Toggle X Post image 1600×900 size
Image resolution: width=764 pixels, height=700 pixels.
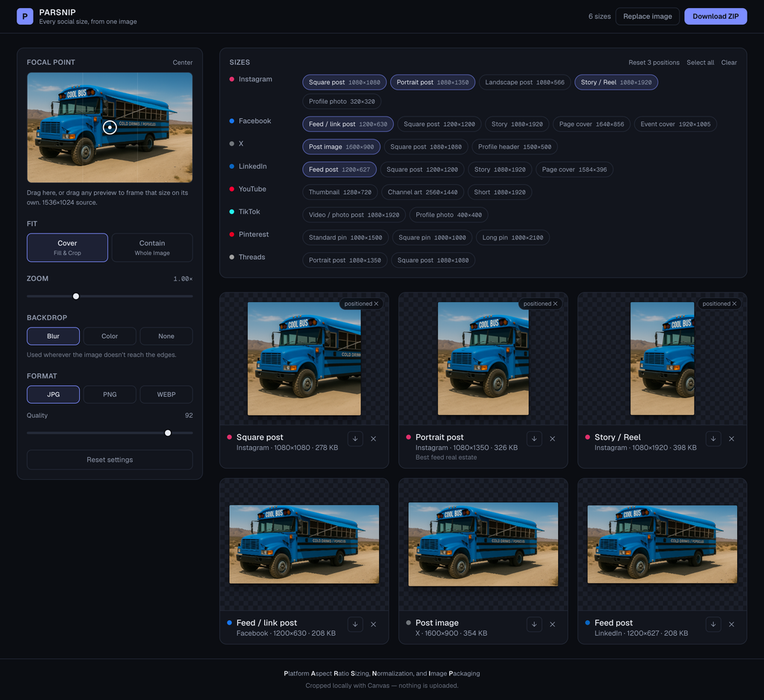[x=341, y=147]
